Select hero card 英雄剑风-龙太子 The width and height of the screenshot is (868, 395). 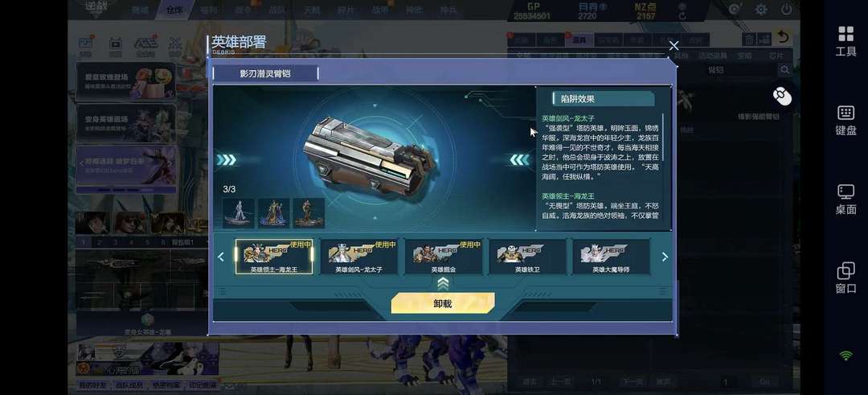358,257
